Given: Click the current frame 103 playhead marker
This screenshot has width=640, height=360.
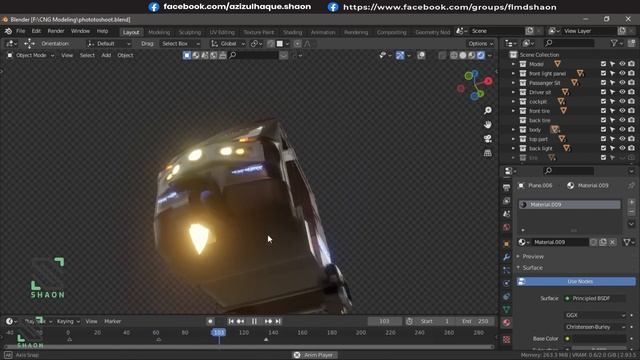Looking at the screenshot, I should 219,333.
